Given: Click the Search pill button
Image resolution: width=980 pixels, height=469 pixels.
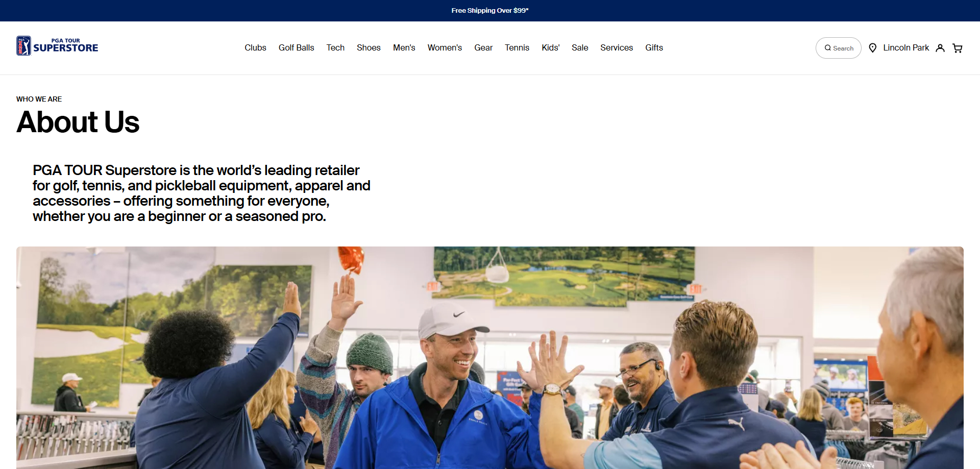Looking at the screenshot, I should click(x=838, y=47).
